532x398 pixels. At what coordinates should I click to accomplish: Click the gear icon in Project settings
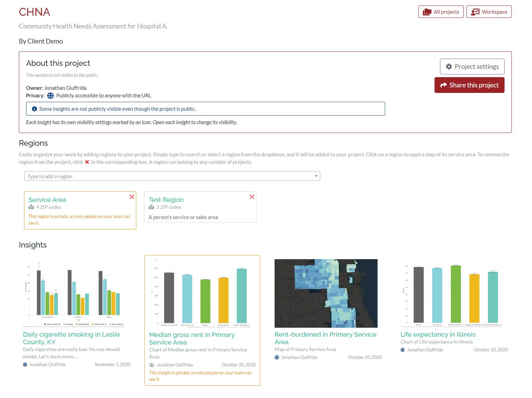click(x=449, y=67)
